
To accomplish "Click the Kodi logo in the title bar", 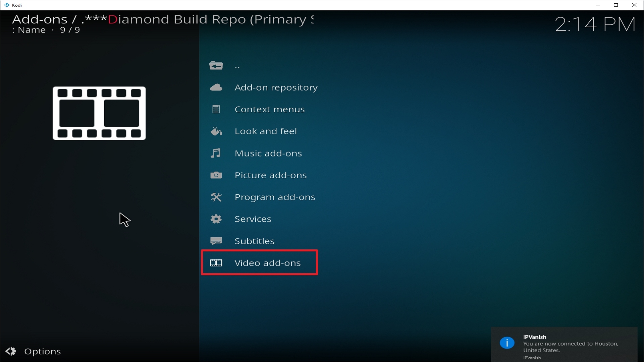I will [x=7, y=5].
